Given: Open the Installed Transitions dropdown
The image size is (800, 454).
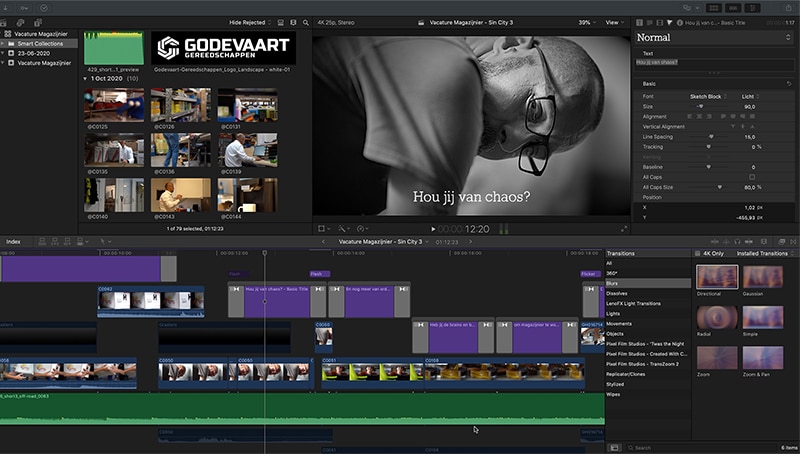Looking at the screenshot, I should pos(765,254).
